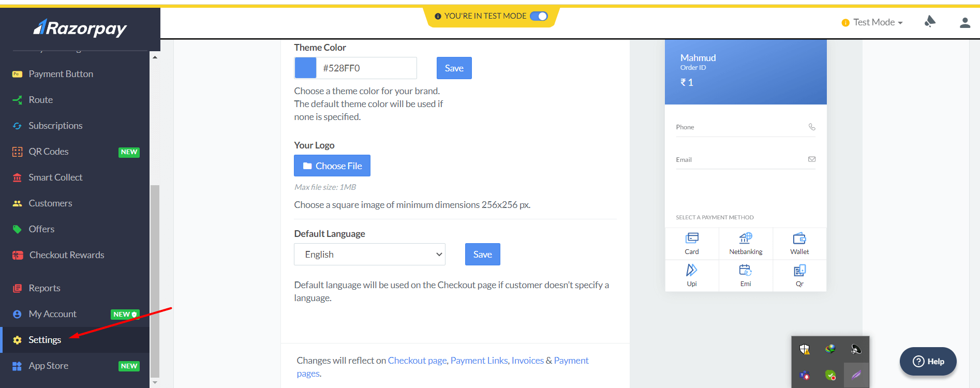Select the Card payment method icon
980x388 pixels.
pos(692,238)
